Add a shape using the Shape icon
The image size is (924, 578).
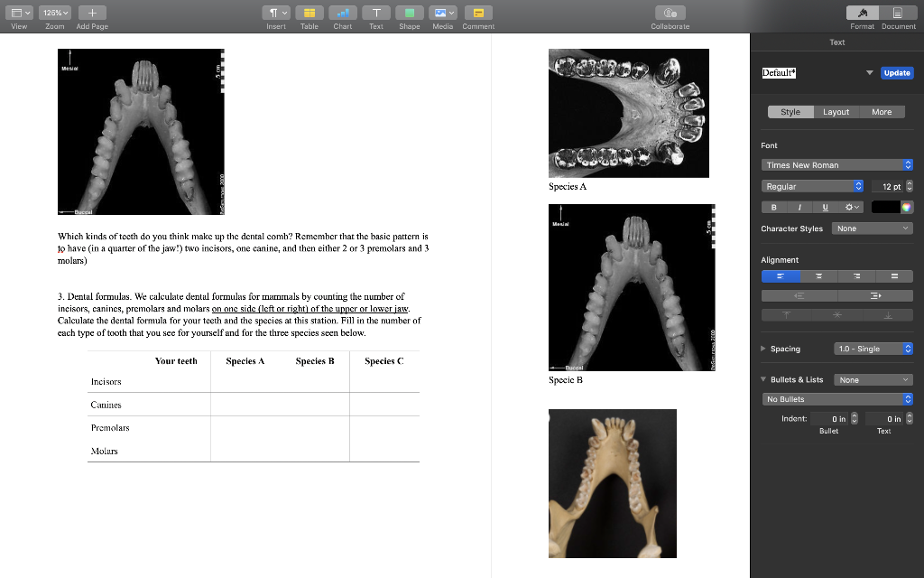tap(409, 13)
